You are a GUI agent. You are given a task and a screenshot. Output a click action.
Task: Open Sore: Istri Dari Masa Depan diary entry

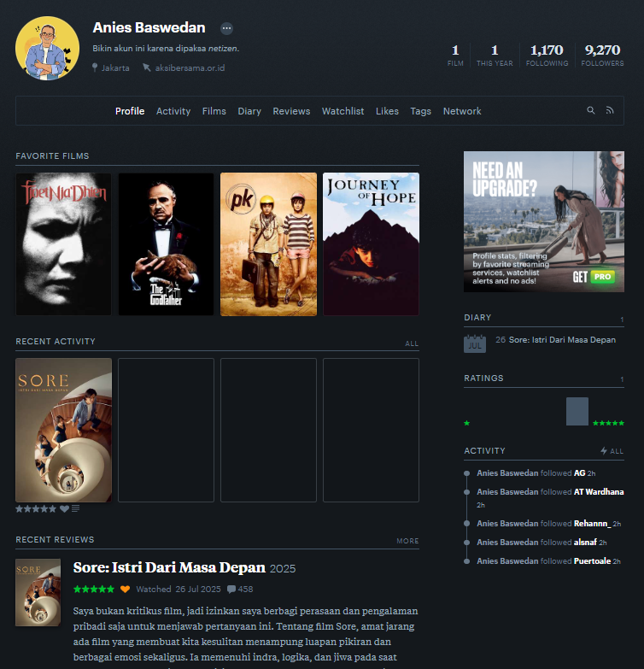(x=562, y=339)
